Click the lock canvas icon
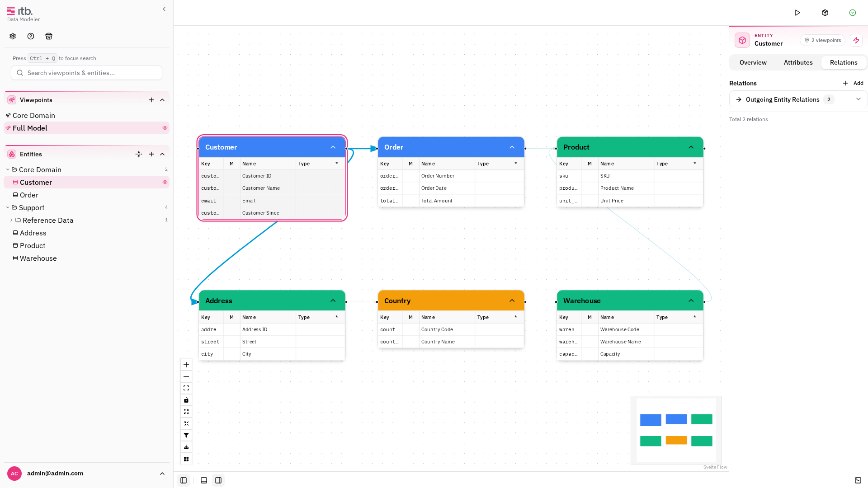 click(186, 400)
